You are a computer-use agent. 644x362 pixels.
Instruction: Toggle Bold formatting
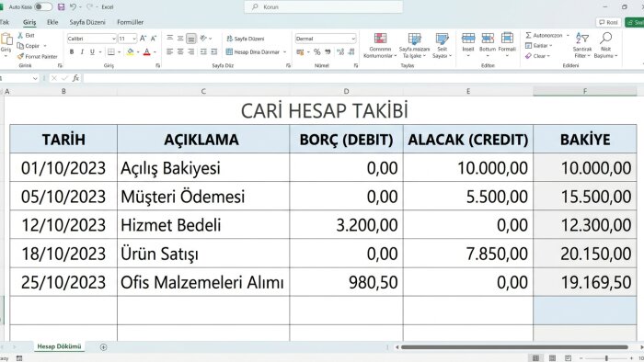(72, 52)
